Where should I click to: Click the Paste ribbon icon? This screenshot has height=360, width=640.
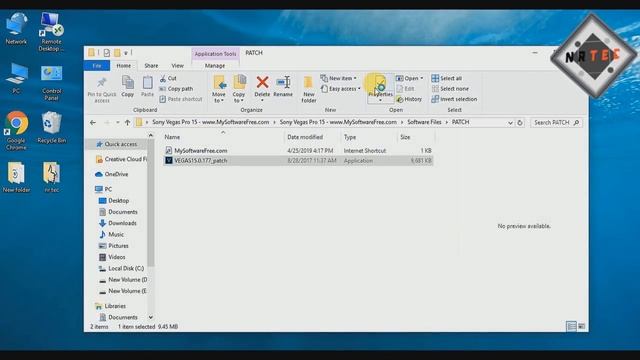pos(147,86)
